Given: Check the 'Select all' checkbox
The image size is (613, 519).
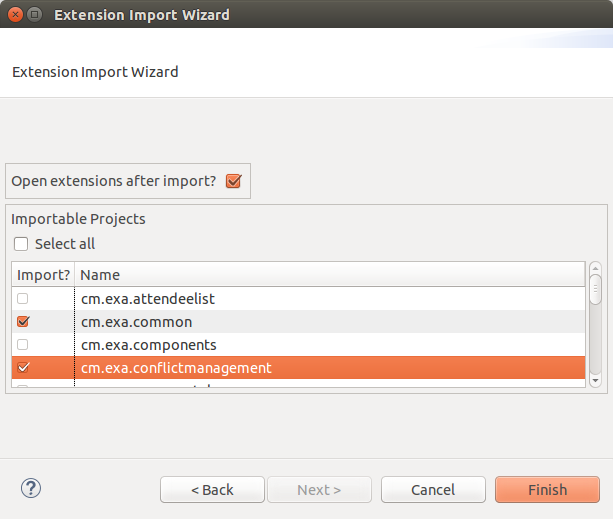Looking at the screenshot, I should click(21, 244).
